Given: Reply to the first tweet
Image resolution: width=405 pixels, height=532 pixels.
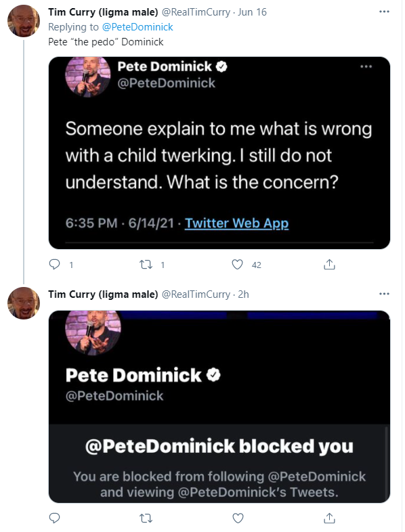Looking at the screenshot, I should click(x=55, y=264).
